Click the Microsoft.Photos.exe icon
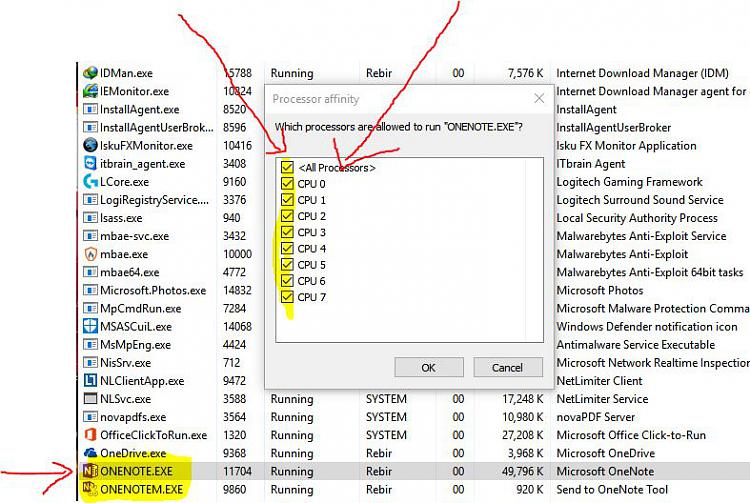 pos(90,290)
